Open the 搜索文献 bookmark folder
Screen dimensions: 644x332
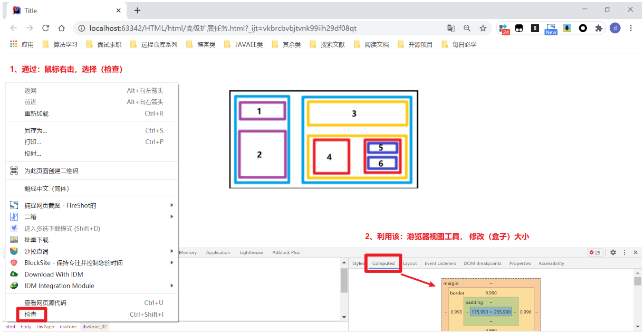tap(327, 44)
